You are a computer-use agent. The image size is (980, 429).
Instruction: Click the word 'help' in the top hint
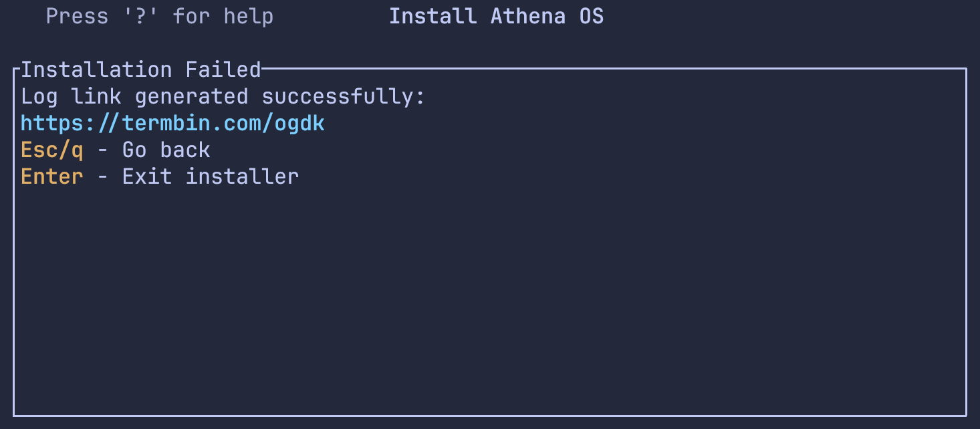[x=248, y=16]
